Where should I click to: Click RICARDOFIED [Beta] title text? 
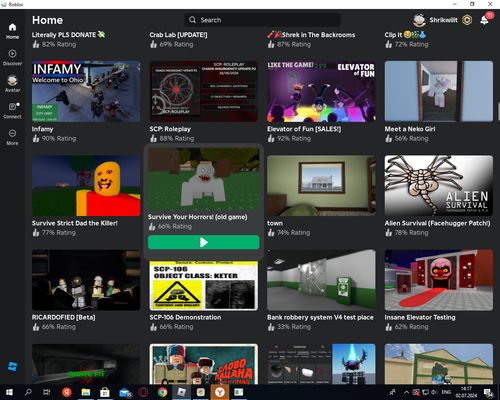(x=64, y=317)
